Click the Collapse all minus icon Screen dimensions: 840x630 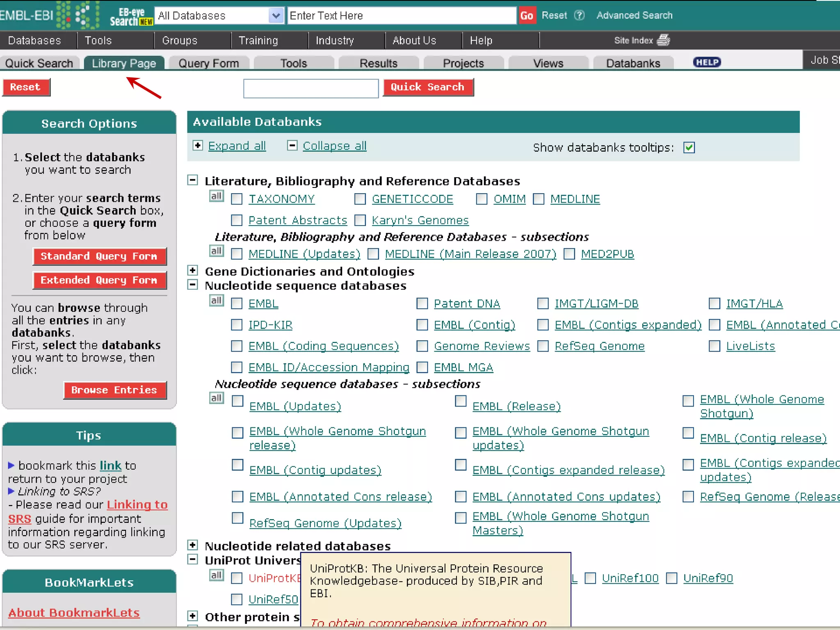(x=292, y=146)
